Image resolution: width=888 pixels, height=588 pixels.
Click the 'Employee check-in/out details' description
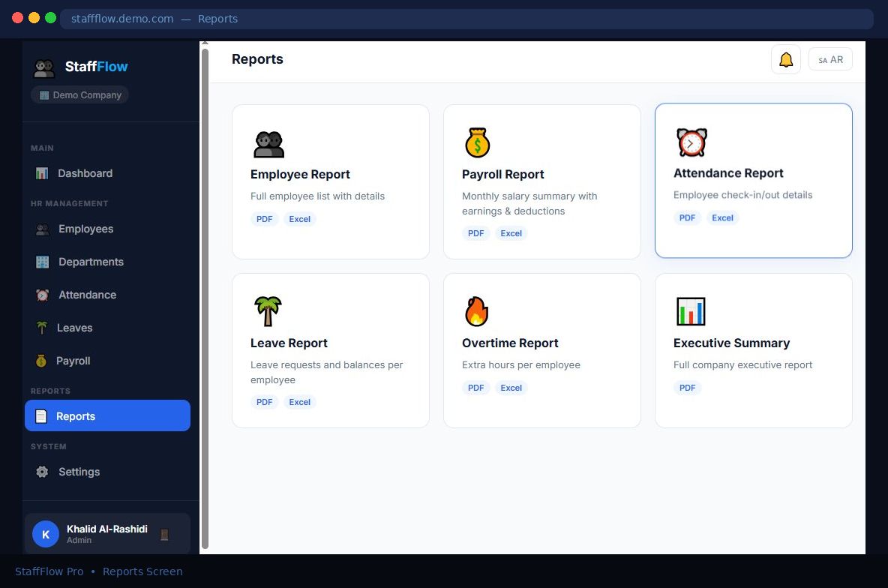[742, 195]
